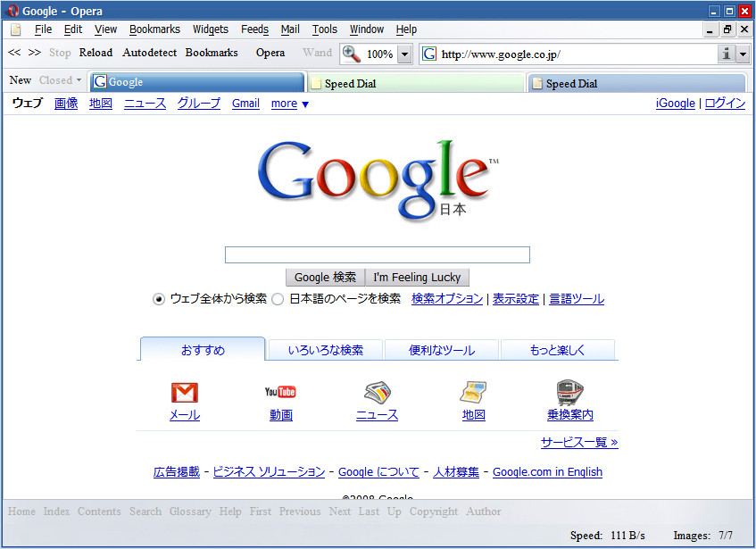756x549 pixels.
Task: Click the Opera toolbar button
Action: [x=270, y=53]
